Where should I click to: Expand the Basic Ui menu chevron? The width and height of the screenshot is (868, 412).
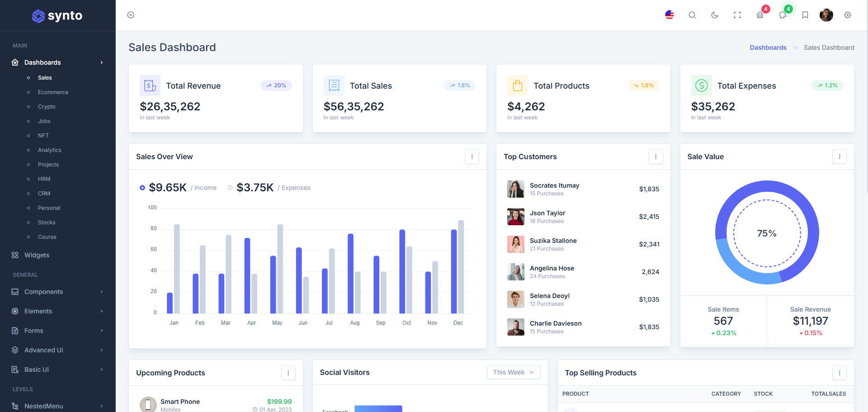[102, 369]
